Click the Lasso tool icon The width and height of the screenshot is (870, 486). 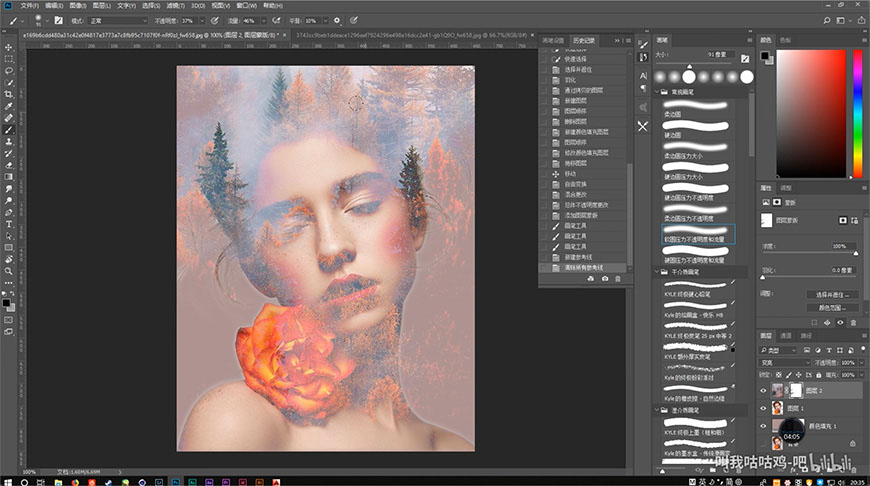(x=9, y=71)
